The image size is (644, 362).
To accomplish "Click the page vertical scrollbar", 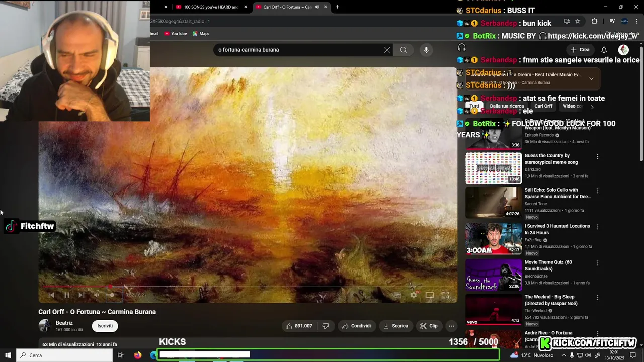I will coord(641,103).
